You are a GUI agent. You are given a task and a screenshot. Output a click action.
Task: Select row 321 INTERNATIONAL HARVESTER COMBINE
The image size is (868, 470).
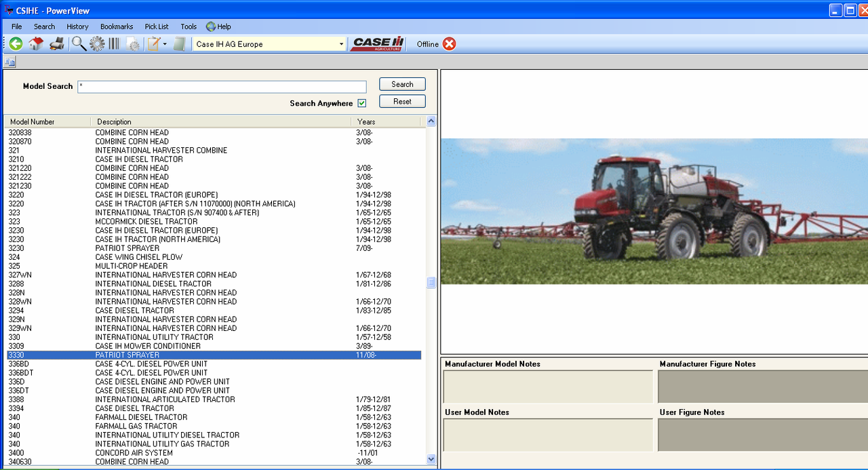(x=214, y=151)
